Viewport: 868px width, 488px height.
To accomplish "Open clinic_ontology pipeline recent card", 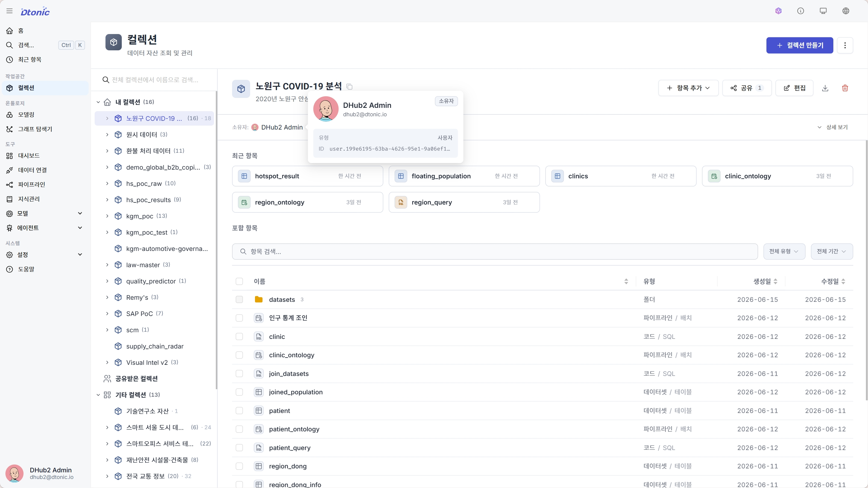I will [x=777, y=176].
